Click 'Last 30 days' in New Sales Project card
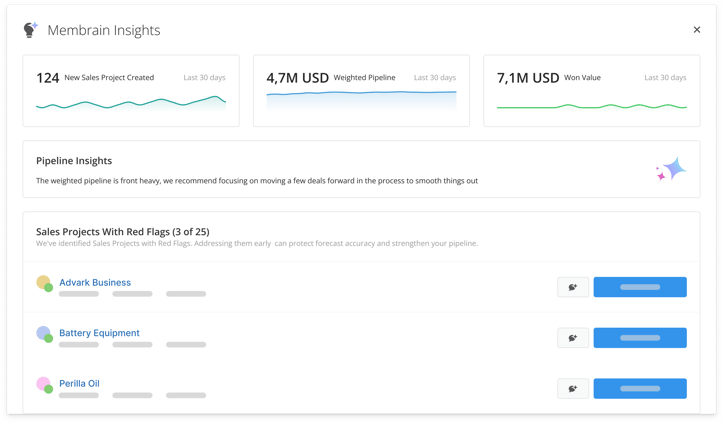This screenshot has height=423, width=723. point(204,77)
